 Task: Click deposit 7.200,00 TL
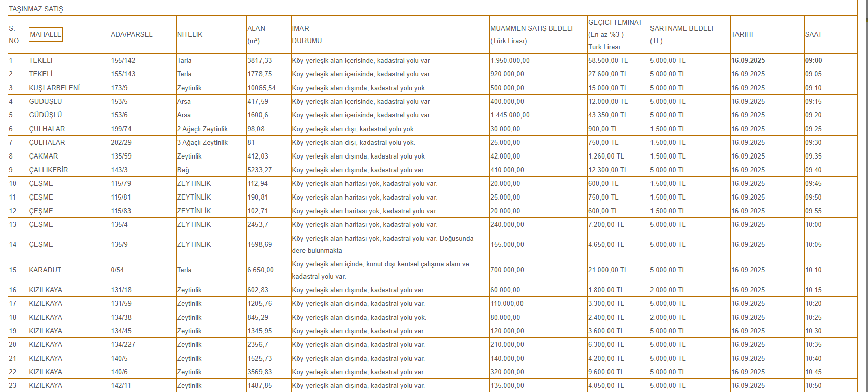(x=606, y=224)
